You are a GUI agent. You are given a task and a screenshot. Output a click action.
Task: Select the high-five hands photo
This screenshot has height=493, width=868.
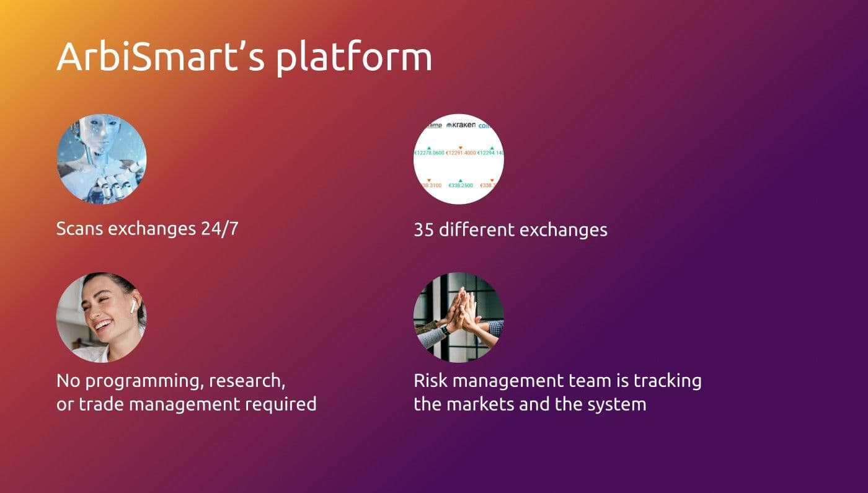point(458,318)
